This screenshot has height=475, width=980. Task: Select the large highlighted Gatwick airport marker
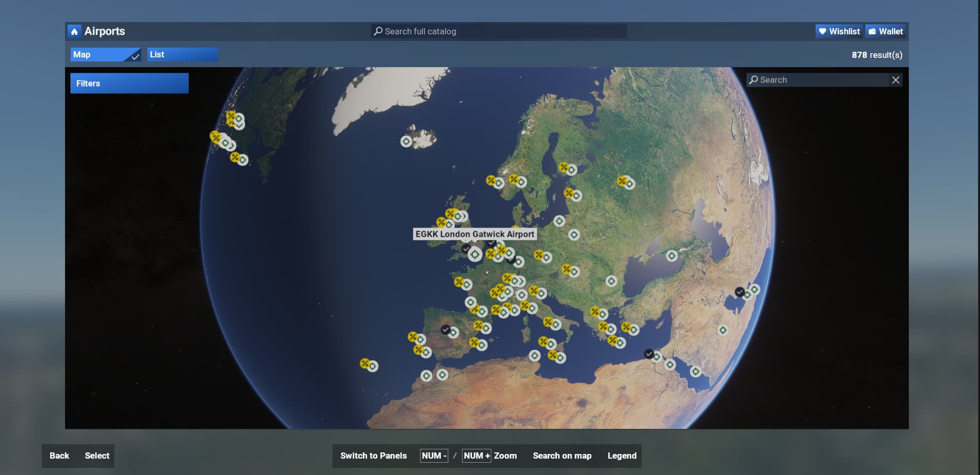(x=475, y=254)
